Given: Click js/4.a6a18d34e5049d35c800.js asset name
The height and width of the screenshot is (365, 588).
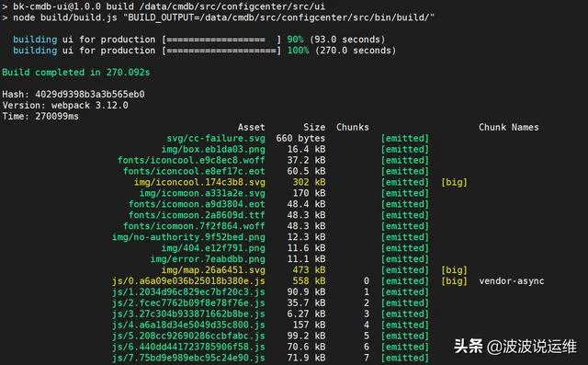Looking at the screenshot, I should [x=188, y=325].
